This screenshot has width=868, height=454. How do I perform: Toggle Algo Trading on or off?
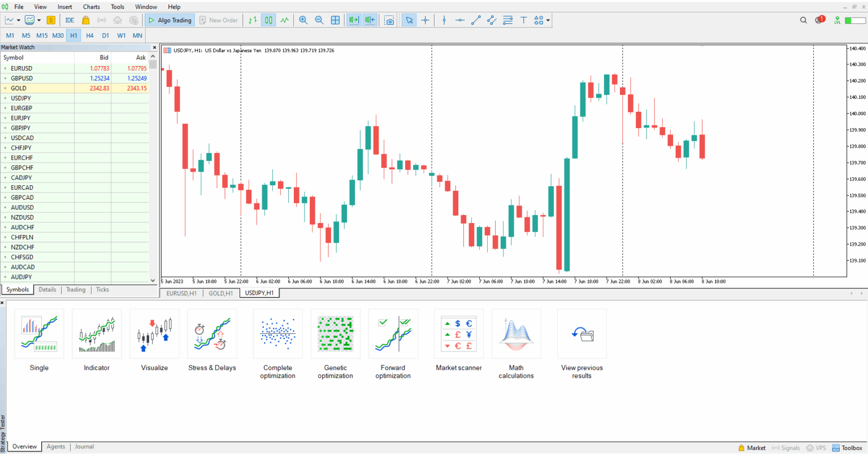pyautogui.click(x=169, y=20)
